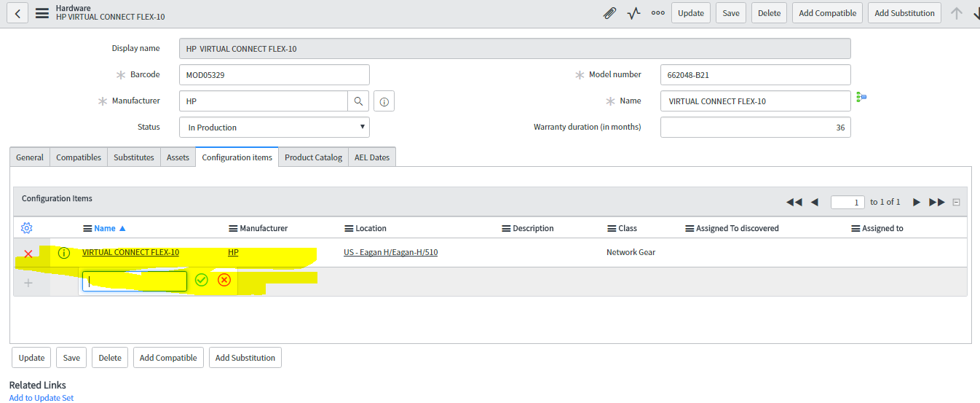Collapse the Configuration Items list
The image size is (980, 403).
tap(956, 203)
